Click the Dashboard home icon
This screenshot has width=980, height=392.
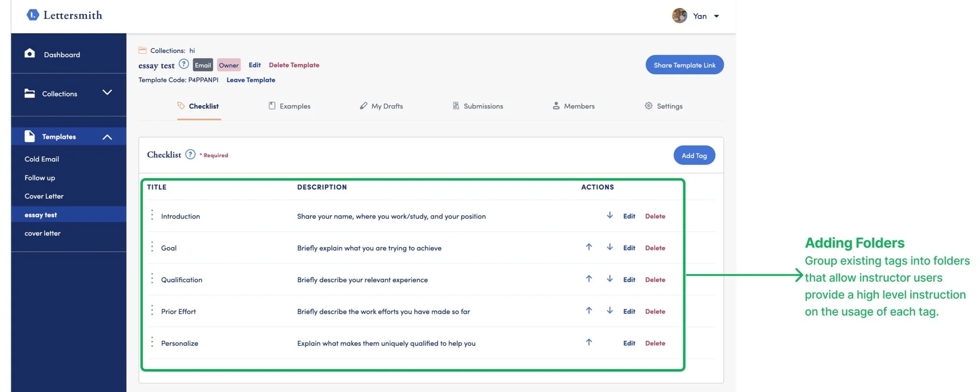click(30, 54)
